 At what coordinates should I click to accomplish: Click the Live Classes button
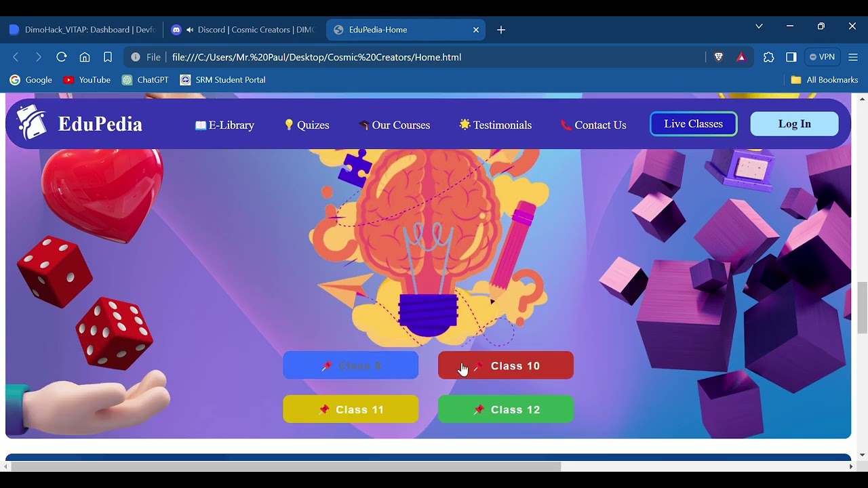point(694,124)
